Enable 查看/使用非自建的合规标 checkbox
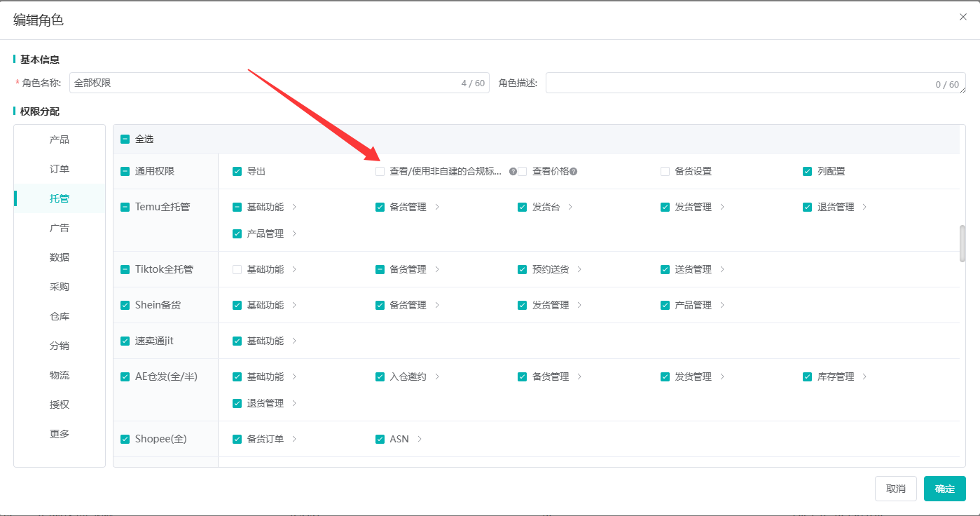 [x=380, y=172]
